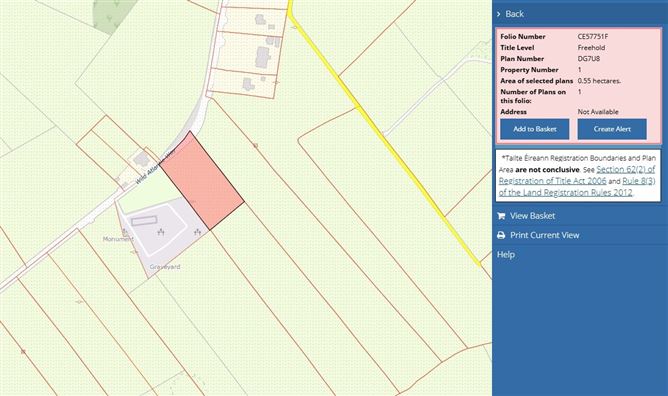Click the yellow highlighted road line
The image size is (668, 396).
[384, 135]
